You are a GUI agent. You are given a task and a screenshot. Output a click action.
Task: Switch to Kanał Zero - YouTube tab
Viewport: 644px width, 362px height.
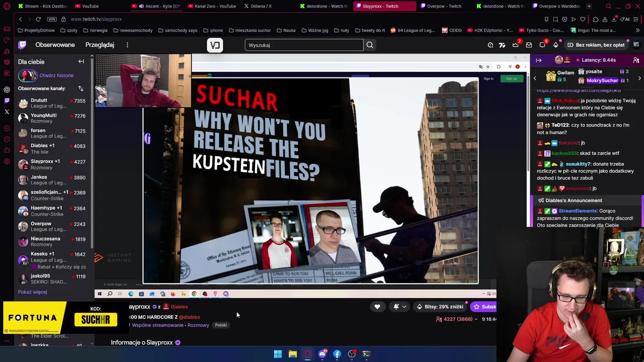pos(211,6)
